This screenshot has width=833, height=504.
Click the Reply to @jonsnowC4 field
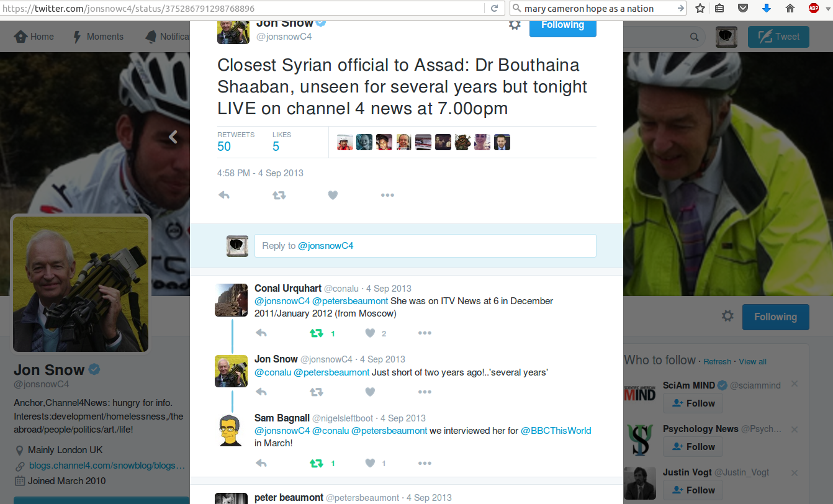point(425,246)
